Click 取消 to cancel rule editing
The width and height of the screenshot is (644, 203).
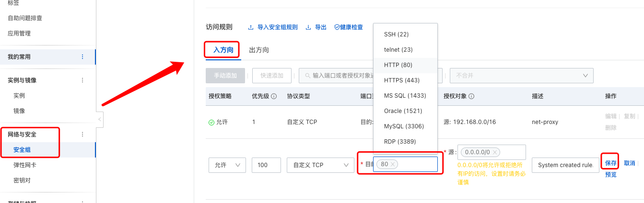click(629, 163)
